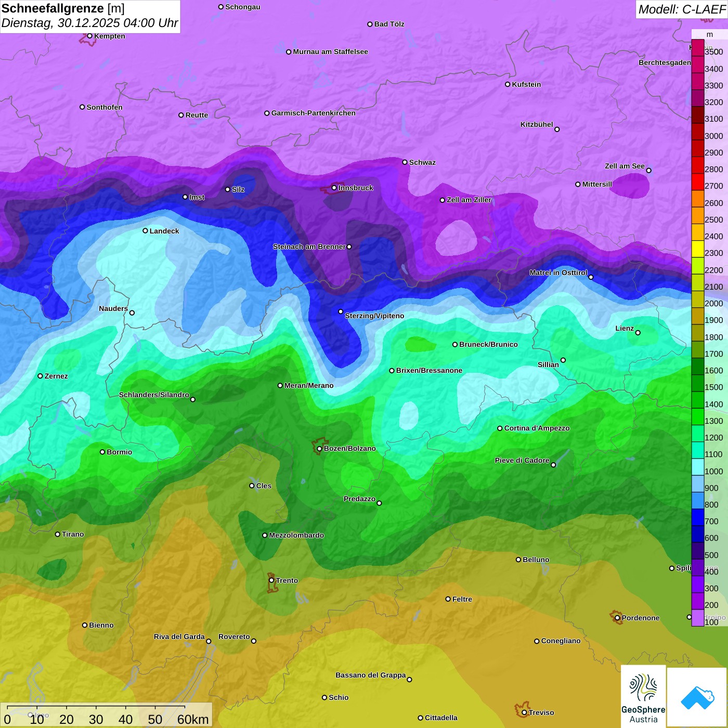Viewport: 728px width, 728px height.
Task: Click the Kufstein location marker dot
Action: (508, 84)
